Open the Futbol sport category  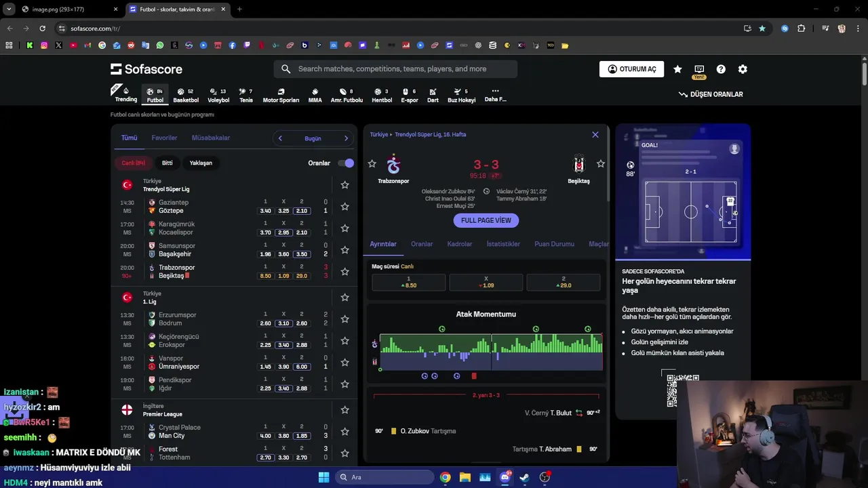pyautogui.click(x=155, y=95)
